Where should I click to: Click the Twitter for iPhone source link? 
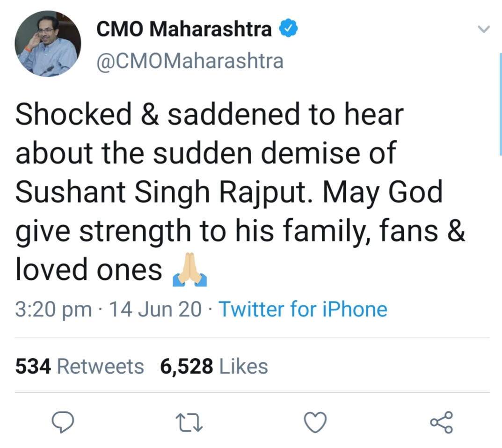(303, 309)
